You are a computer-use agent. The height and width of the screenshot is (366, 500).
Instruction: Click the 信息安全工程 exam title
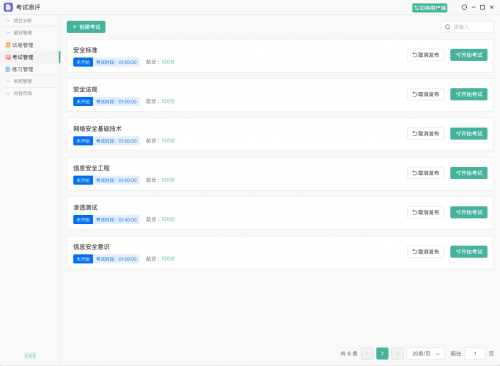91,168
